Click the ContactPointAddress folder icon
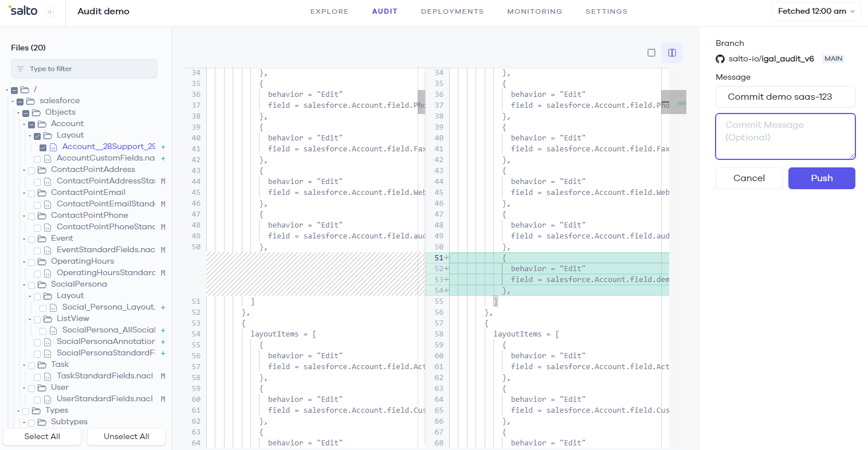Viewport: 868px width, 450px height. 42,170
